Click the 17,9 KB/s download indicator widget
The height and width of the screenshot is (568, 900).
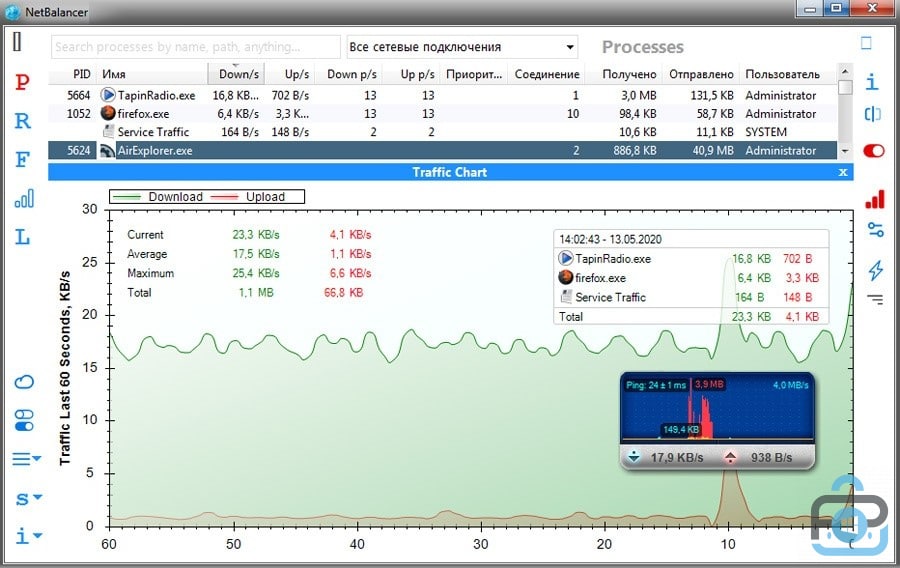click(666, 457)
